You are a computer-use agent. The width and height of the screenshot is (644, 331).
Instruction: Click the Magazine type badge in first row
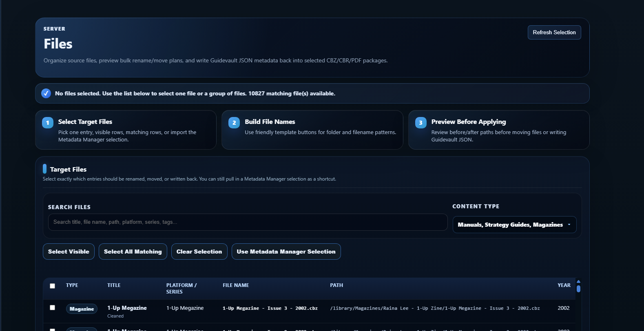coord(82,309)
